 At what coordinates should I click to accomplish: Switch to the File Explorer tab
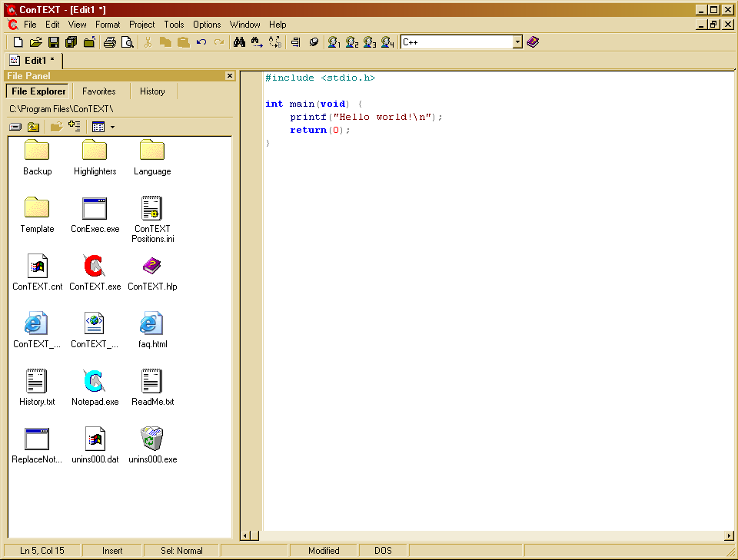[38, 91]
